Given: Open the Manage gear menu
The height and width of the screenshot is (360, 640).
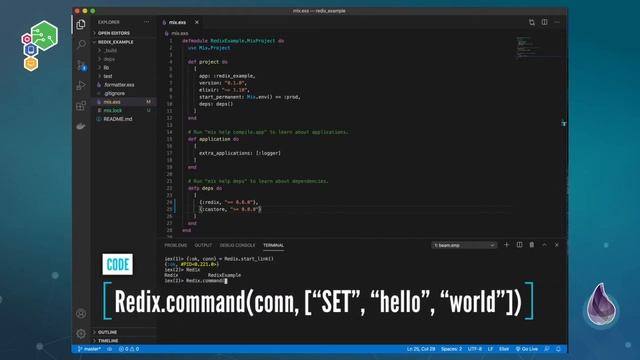Looking at the screenshot, I should coord(81,333).
